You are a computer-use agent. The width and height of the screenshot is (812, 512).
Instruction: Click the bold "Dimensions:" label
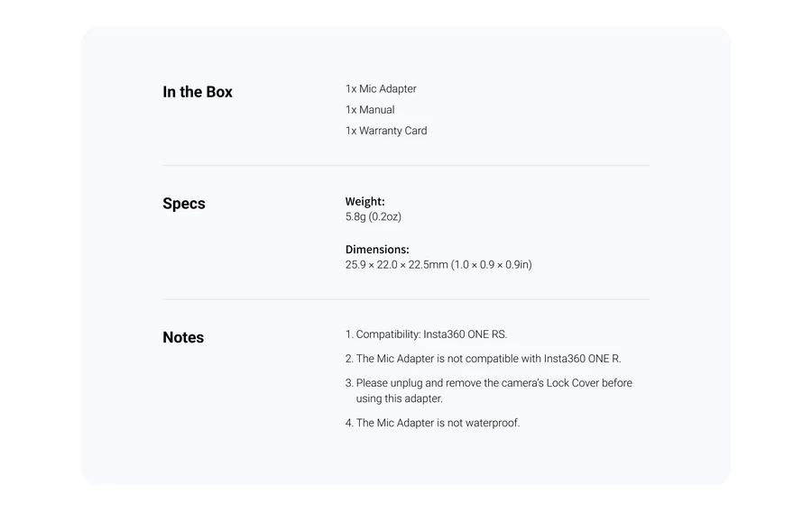point(377,250)
